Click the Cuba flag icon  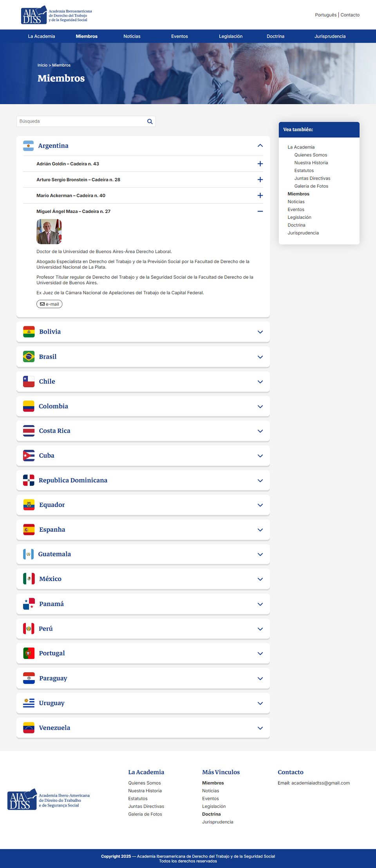pos(29,456)
